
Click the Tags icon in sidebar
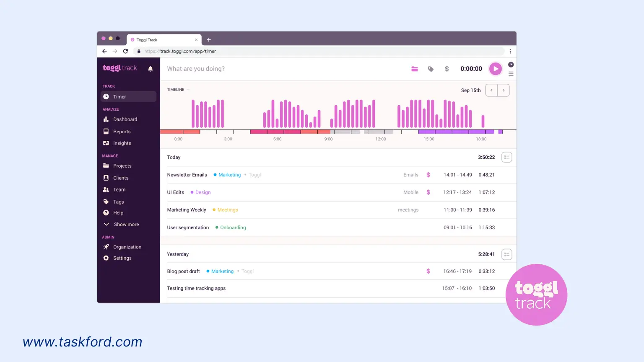106,202
